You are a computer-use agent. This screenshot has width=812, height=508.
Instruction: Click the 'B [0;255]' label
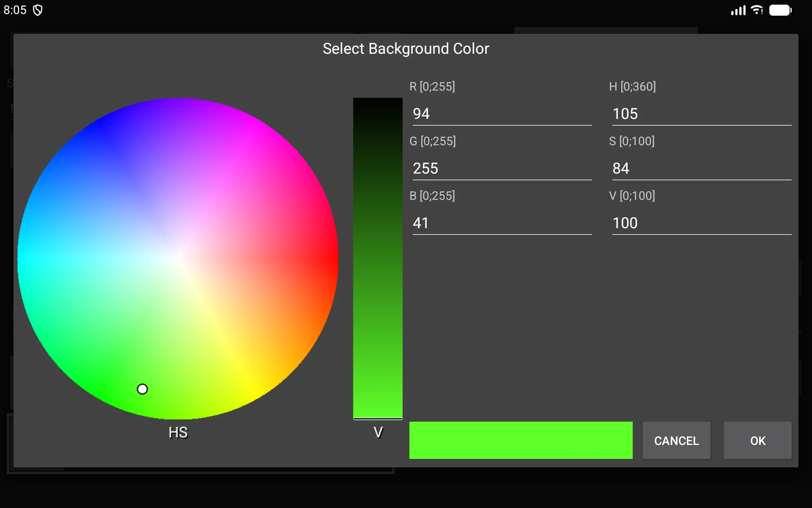(x=432, y=196)
